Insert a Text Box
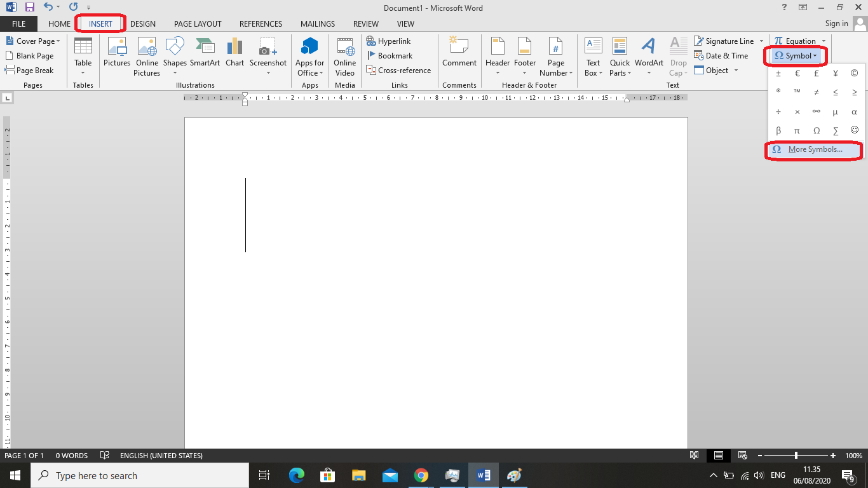868x488 pixels. [x=593, y=57]
